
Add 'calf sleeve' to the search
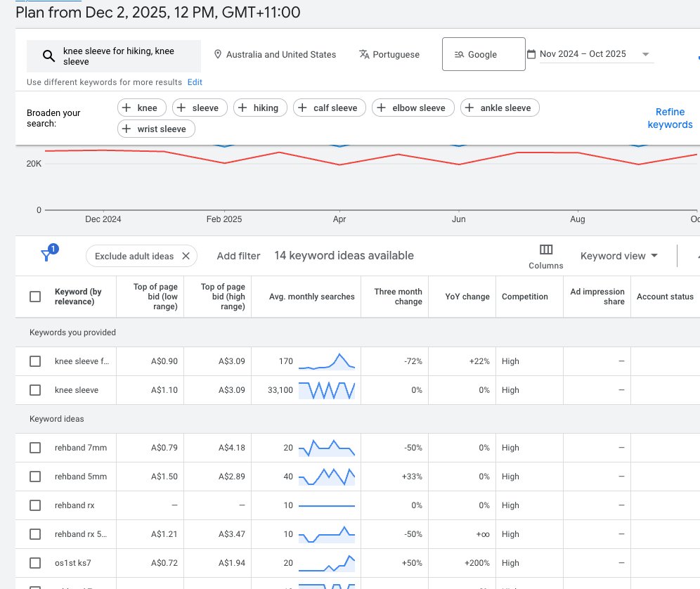coord(330,108)
